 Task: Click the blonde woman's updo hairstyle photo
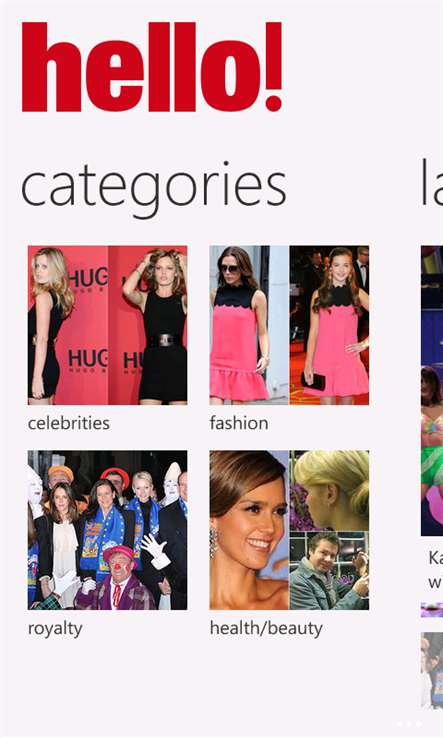pyautogui.click(x=329, y=490)
